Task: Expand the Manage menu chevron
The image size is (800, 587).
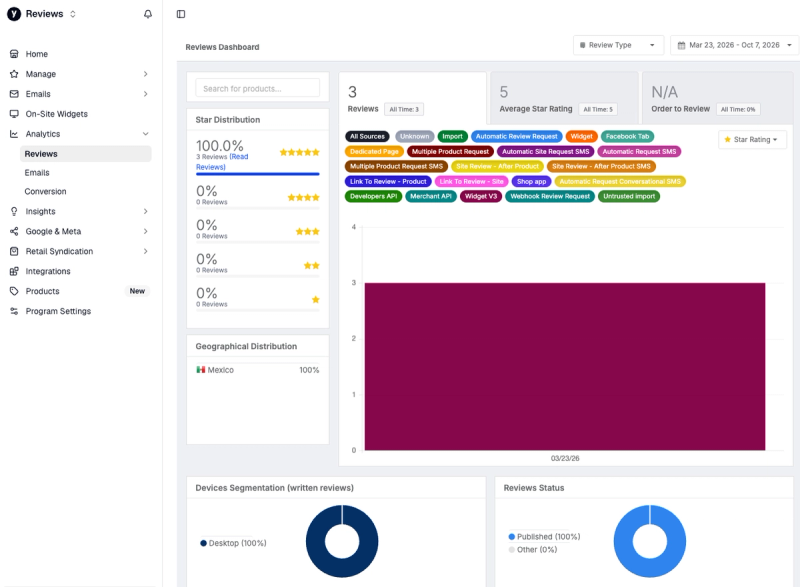Action: tap(145, 74)
